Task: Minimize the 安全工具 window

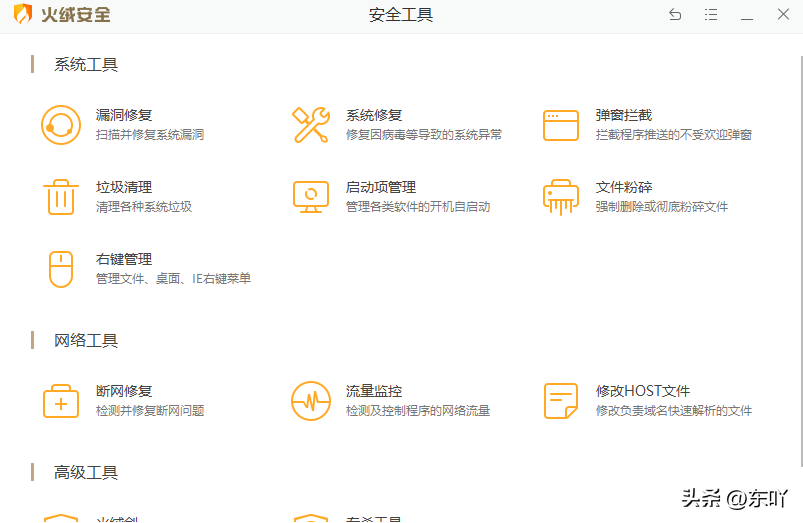Action: click(747, 14)
